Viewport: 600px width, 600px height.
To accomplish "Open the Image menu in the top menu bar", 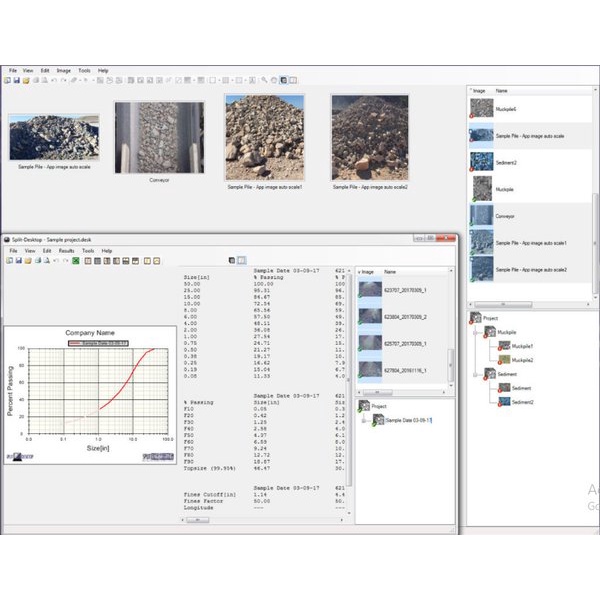I will 63,71.
